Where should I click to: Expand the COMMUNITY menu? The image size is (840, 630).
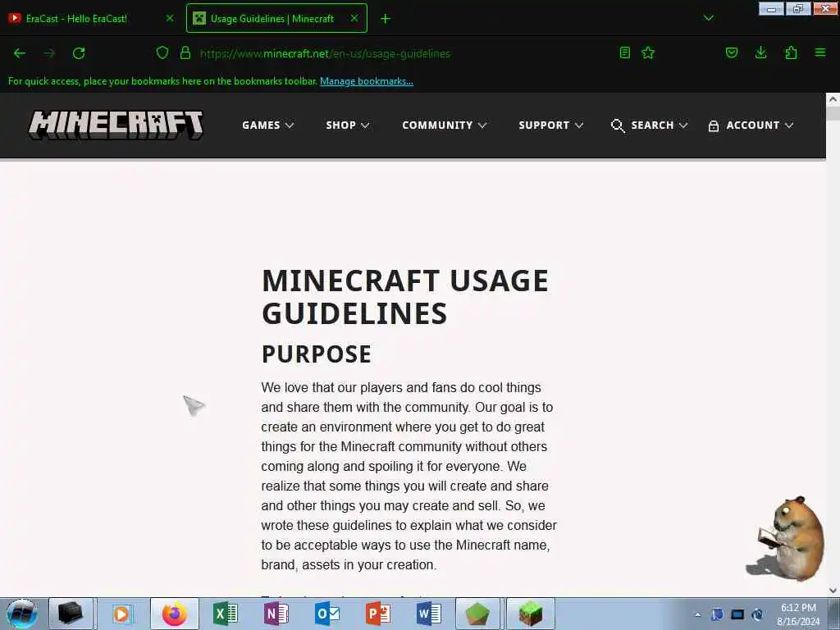[444, 126]
